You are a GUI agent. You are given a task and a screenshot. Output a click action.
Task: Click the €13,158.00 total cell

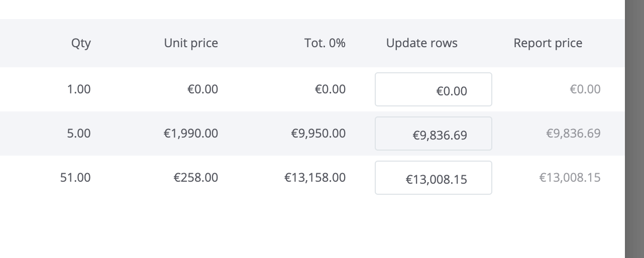pos(315,178)
